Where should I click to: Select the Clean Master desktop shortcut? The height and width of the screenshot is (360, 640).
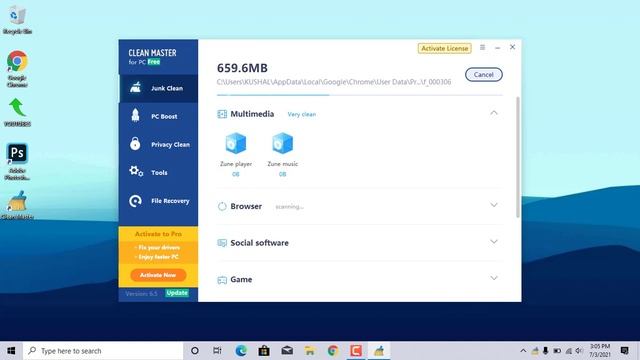tap(17, 205)
